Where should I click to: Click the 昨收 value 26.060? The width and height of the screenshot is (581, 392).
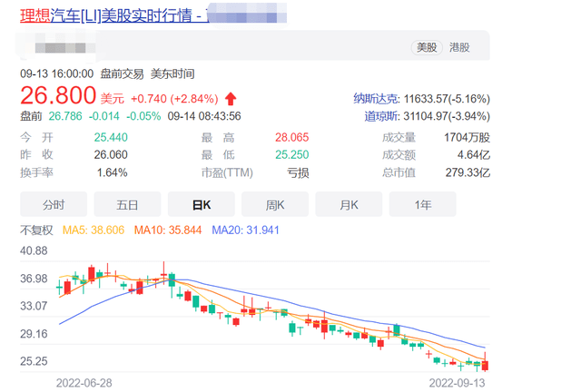click(111, 154)
